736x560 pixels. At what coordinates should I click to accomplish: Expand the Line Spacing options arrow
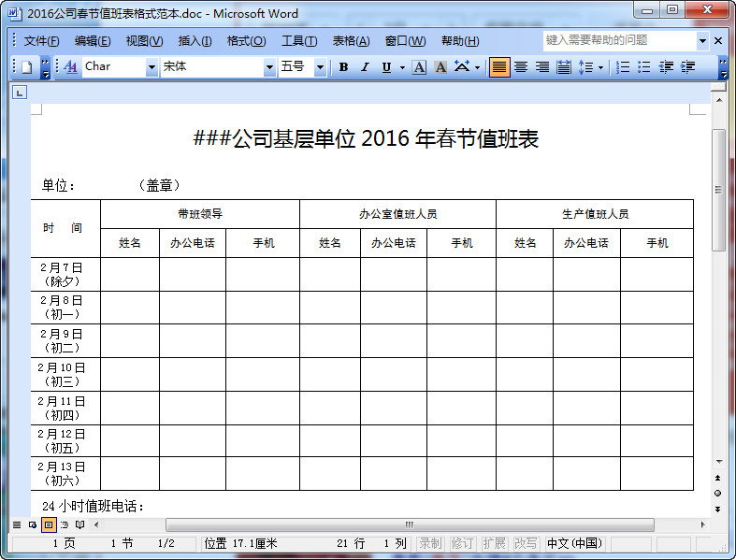pyautogui.click(x=600, y=67)
